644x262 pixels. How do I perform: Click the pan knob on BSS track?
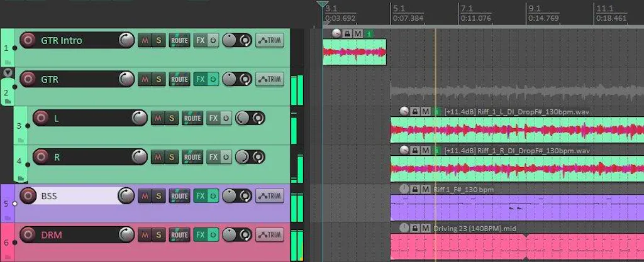click(229, 197)
